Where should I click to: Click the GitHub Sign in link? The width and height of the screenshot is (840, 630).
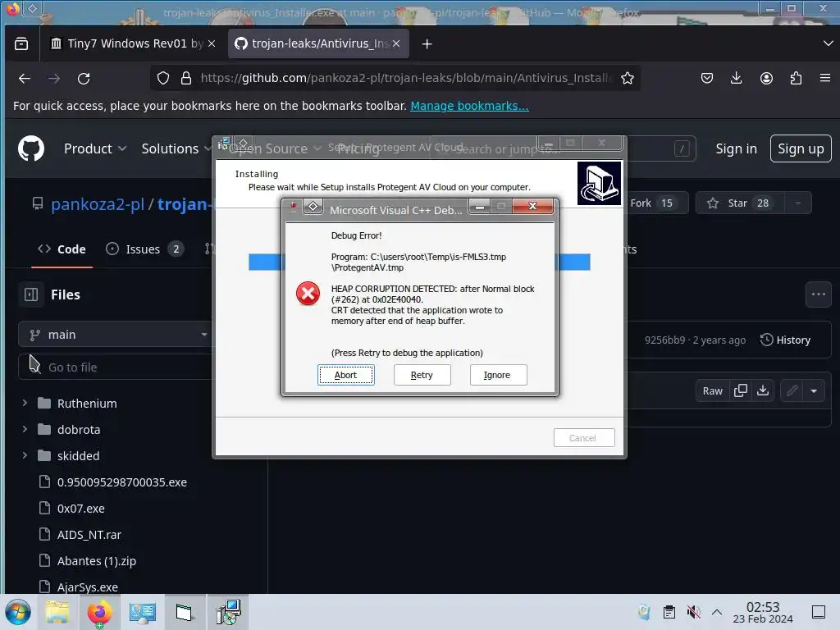coord(736,148)
